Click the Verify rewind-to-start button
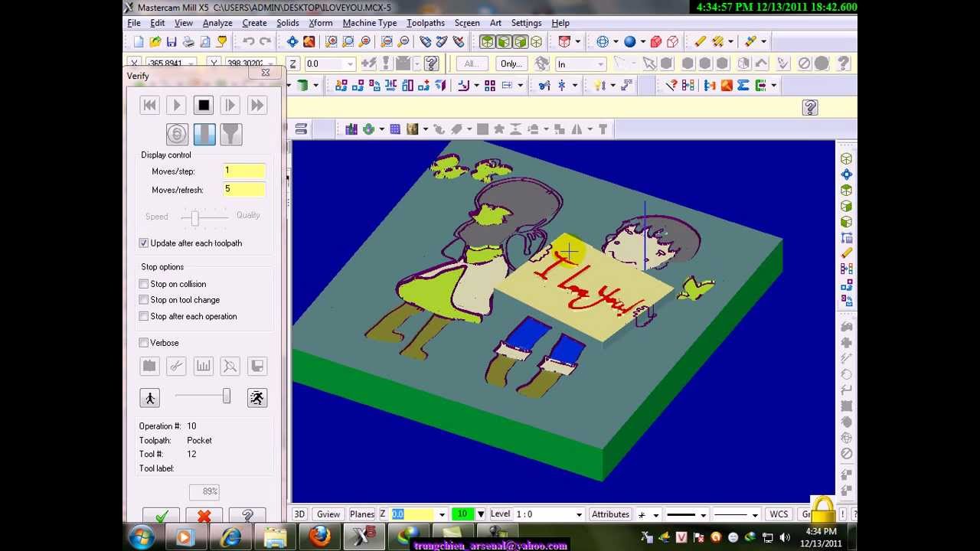 click(149, 106)
